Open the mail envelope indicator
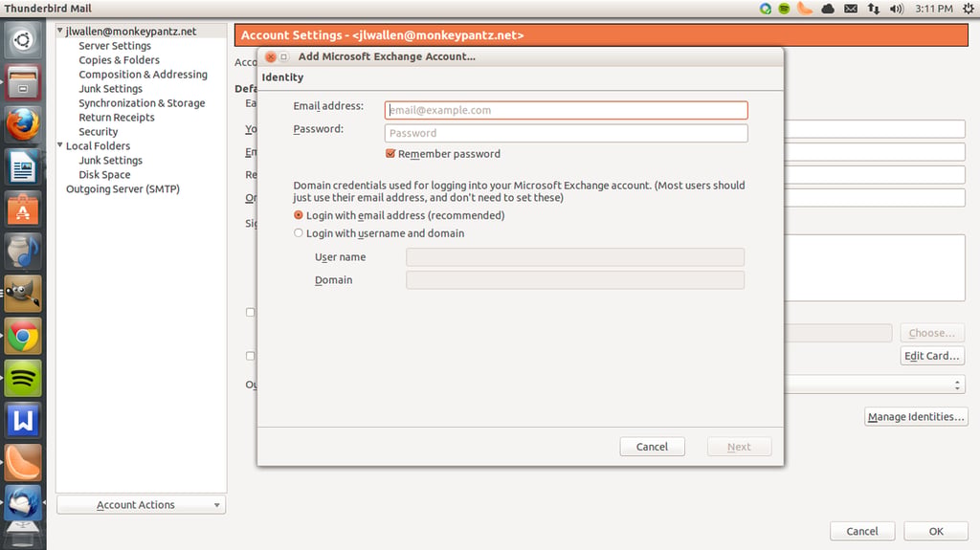 851,9
